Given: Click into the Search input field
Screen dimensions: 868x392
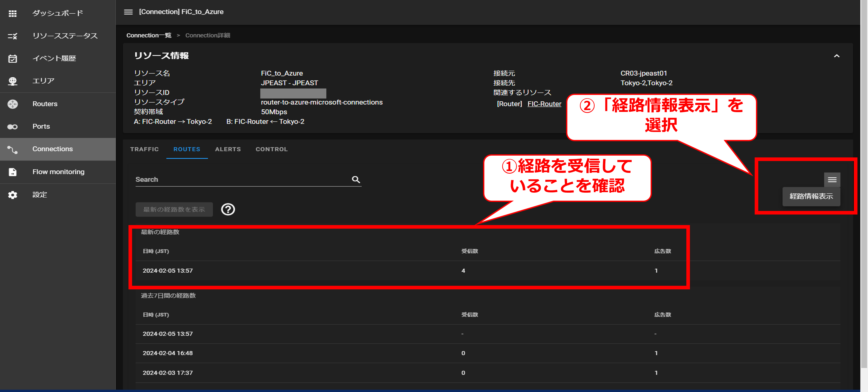Looking at the screenshot, I should [x=241, y=180].
